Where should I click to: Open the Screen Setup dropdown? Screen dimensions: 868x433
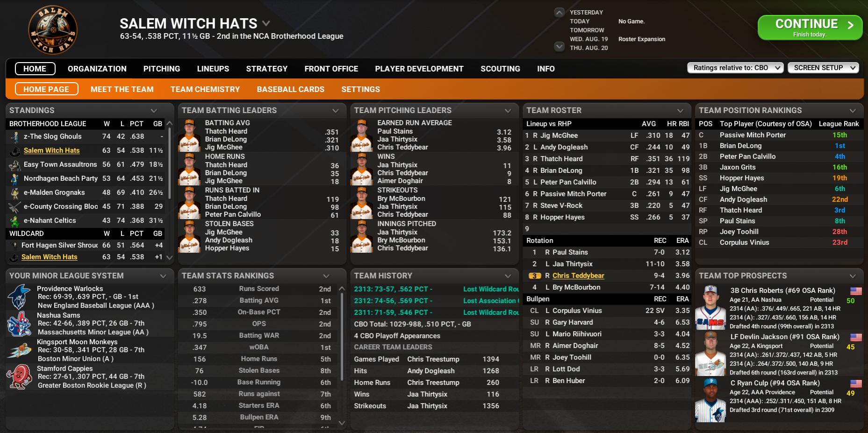[x=824, y=68]
